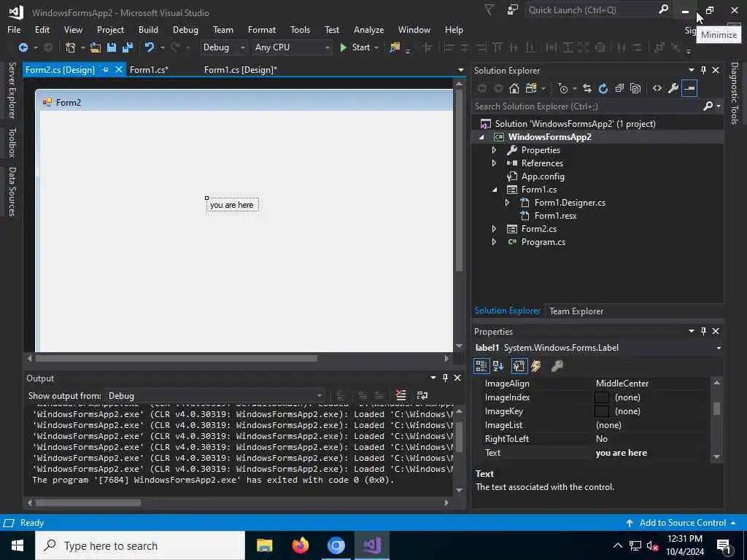Toggle the Show All Files icon
This screenshot has height=560, width=747.
pos(635,88)
